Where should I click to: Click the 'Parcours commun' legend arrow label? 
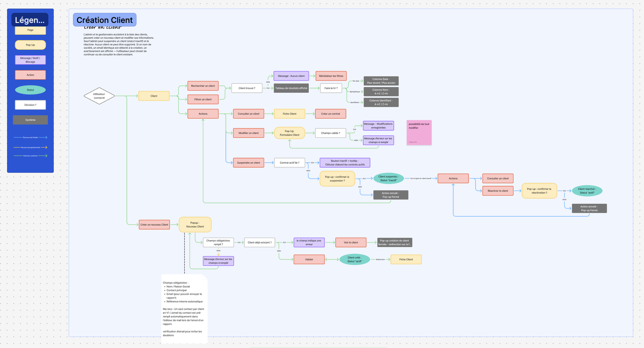(30, 155)
